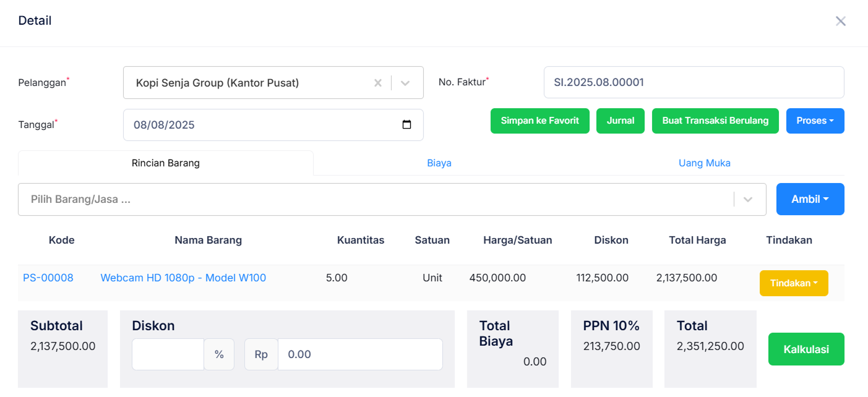This screenshot has height=397, width=868.
Task: Open the Ambil dropdown
Action: [x=810, y=198]
